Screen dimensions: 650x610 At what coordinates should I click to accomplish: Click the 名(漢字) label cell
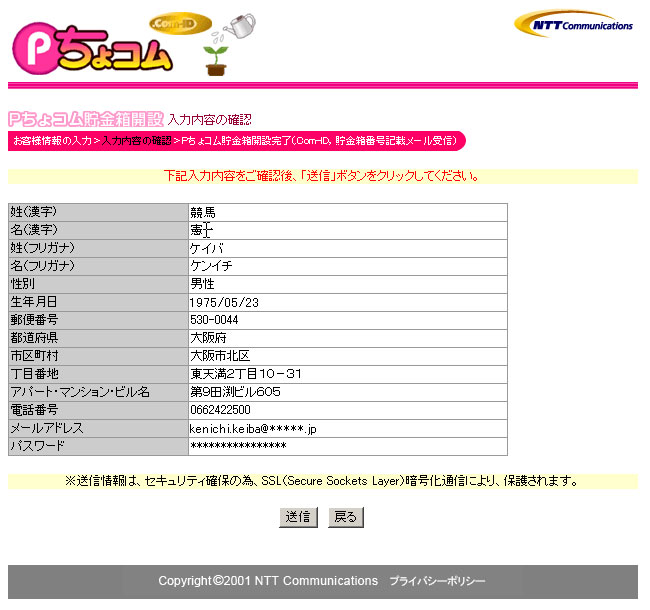point(98,230)
